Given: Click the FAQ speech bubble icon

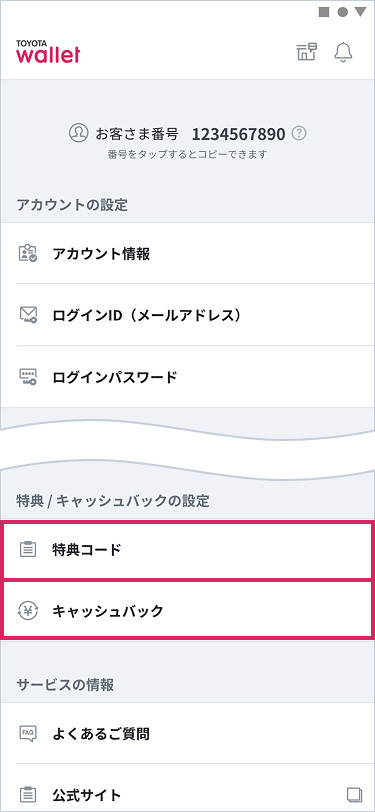Looking at the screenshot, I should pyautogui.click(x=28, y=733).
